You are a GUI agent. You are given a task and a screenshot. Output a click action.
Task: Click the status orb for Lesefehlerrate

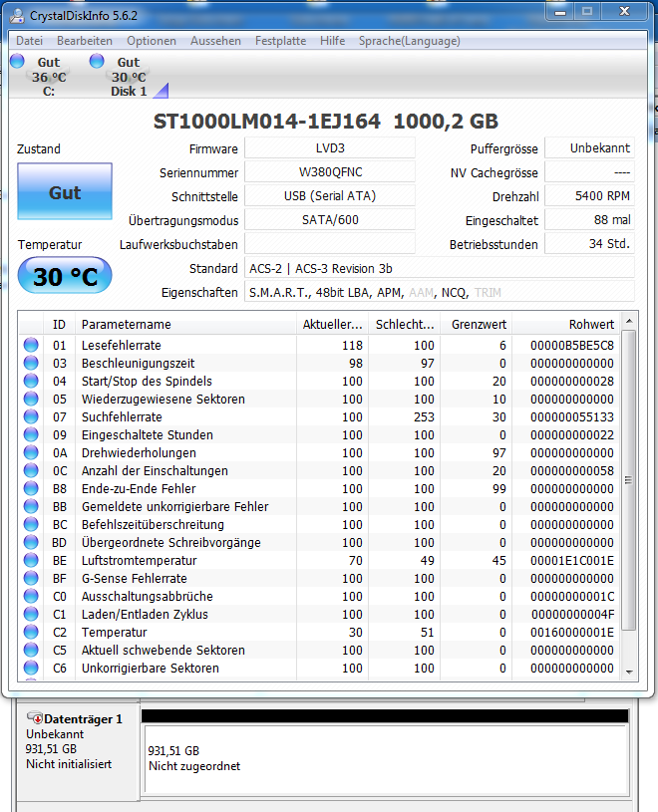click(x=31, y=345)
